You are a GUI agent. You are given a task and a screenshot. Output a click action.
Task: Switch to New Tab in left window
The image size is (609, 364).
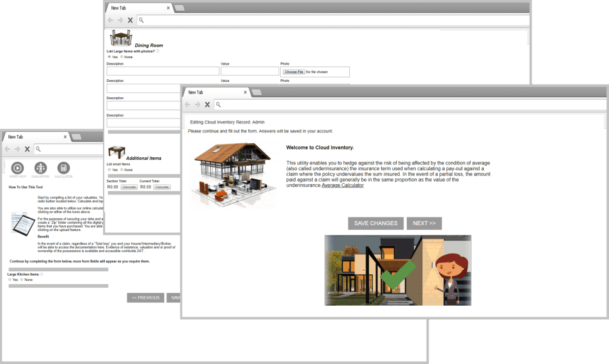[x=36, y=137]
